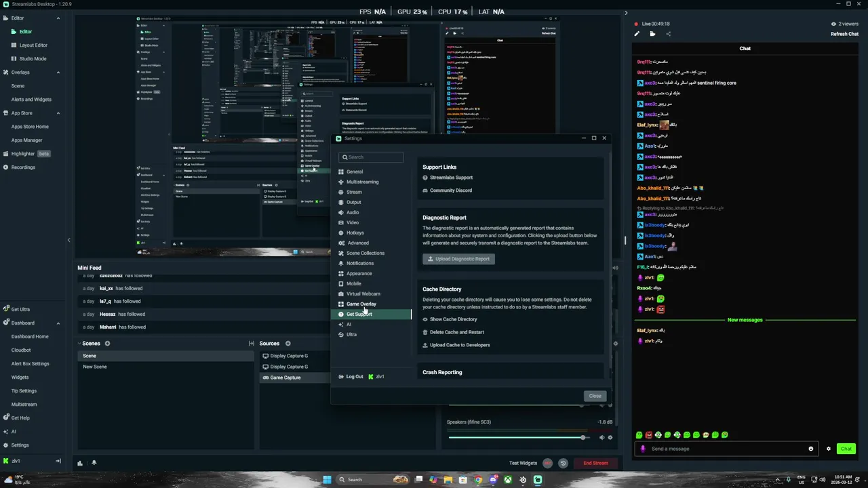Collapse the Overlays sidebar section
This screenshot has height=488, width=868.
58,73
